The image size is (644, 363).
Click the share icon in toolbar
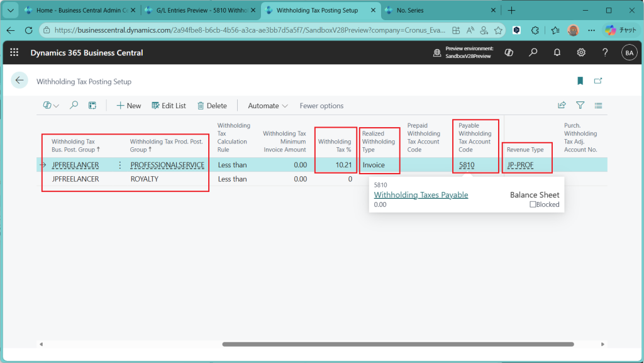(562, 106)
